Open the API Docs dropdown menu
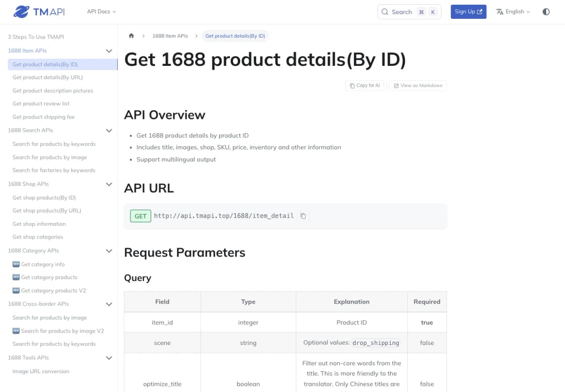The height and width of the screenshot is (392, 565). [x=101, y=12]
